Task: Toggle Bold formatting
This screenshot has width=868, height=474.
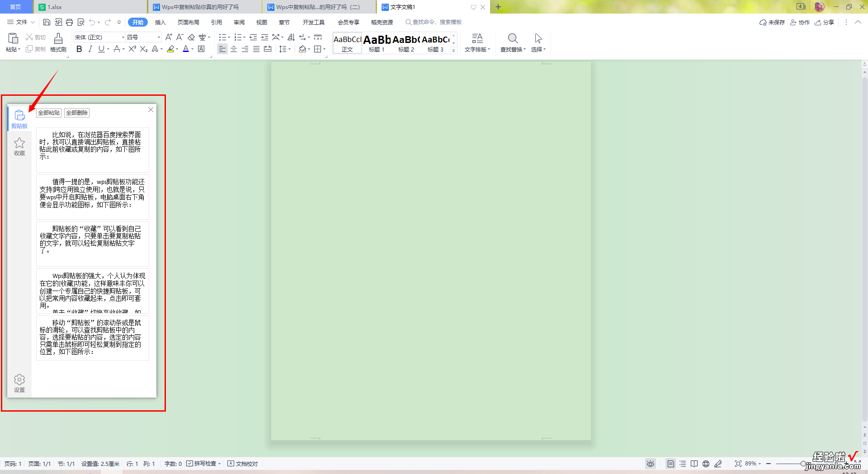Action: 79,49
